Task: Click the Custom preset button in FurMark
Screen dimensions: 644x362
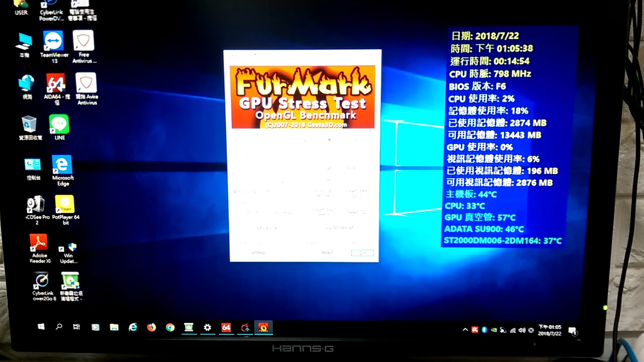Action: click(x=340, y=228)
